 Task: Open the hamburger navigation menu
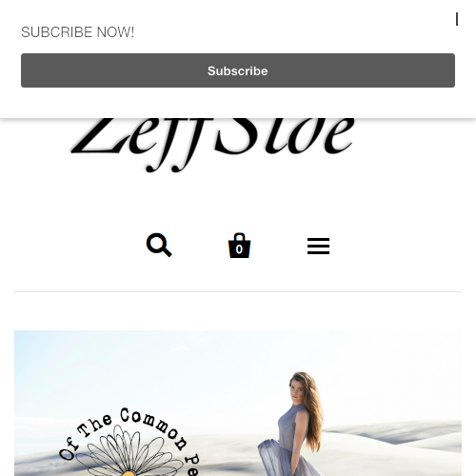[318, 246]
